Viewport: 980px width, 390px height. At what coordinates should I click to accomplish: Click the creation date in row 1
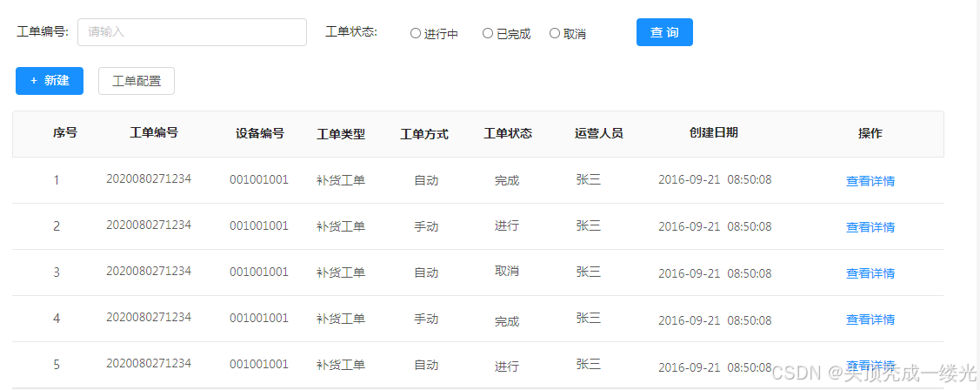pos(715,180)
